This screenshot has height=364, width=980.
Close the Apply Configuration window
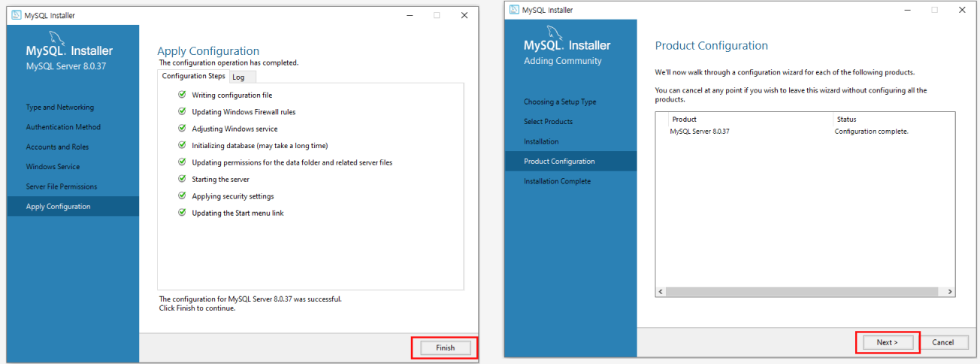tap(464, 15)
